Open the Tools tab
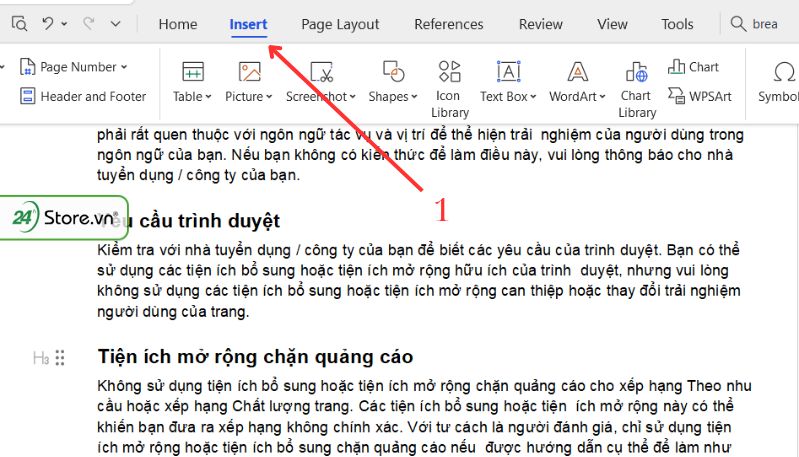The height and width of the screenshot is (457, 799). click(x=677, y=24)
